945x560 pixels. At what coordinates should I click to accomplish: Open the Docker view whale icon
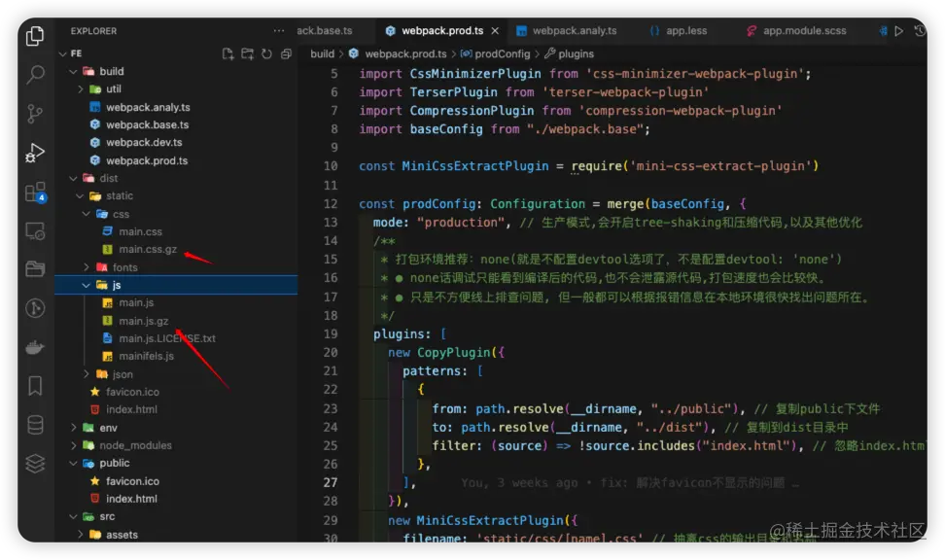[35, 347]
